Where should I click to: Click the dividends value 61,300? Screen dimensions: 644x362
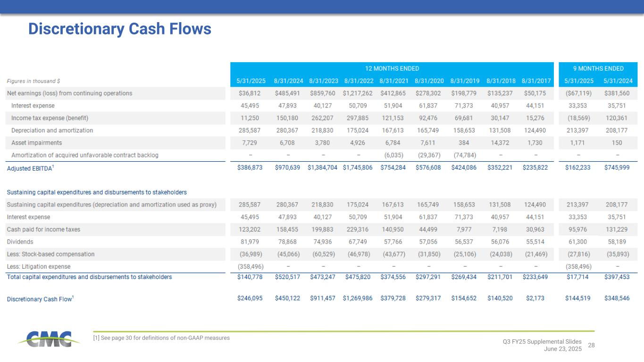(x=578, y=242)
